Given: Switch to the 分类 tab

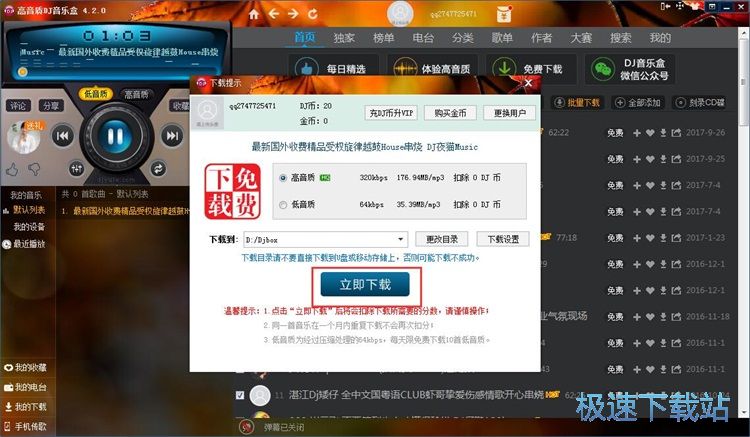Looking at the screenshot, I should coord(463,38).
